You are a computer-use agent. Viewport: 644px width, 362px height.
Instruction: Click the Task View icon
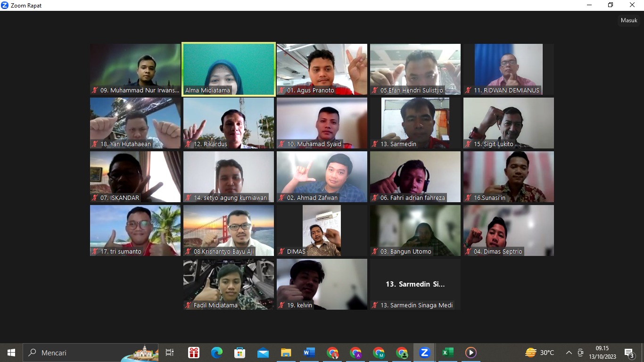coord(170,353)
